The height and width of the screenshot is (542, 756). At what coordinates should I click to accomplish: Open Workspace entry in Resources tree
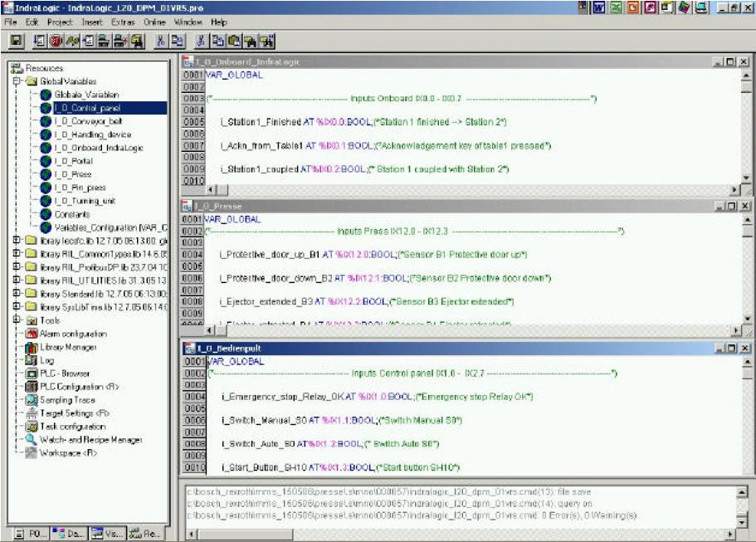click(68, 453)
